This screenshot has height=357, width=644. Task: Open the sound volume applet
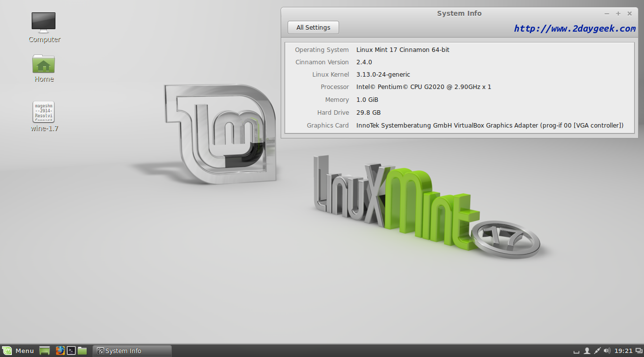tap(607, 351)
